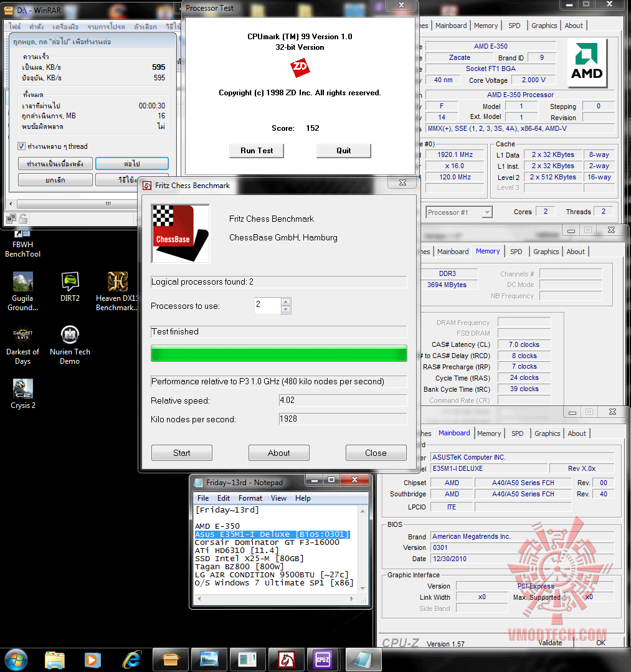Open Notepad File menu
Image resolution: width=631 pixels, height=672 pixels.
pos(203,498)
